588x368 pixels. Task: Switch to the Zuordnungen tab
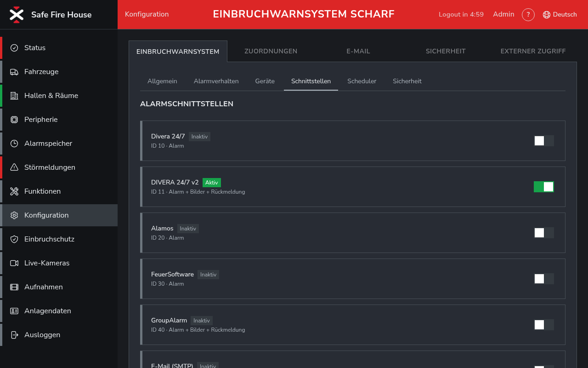pyautogui.click(x=271, y=51)
